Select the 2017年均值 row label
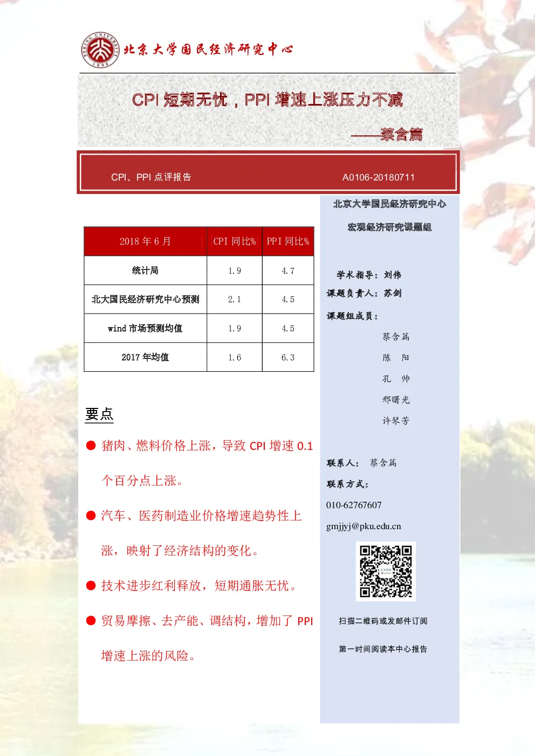Viewport: 535px width, 756px height. click(x=145, y=357)
